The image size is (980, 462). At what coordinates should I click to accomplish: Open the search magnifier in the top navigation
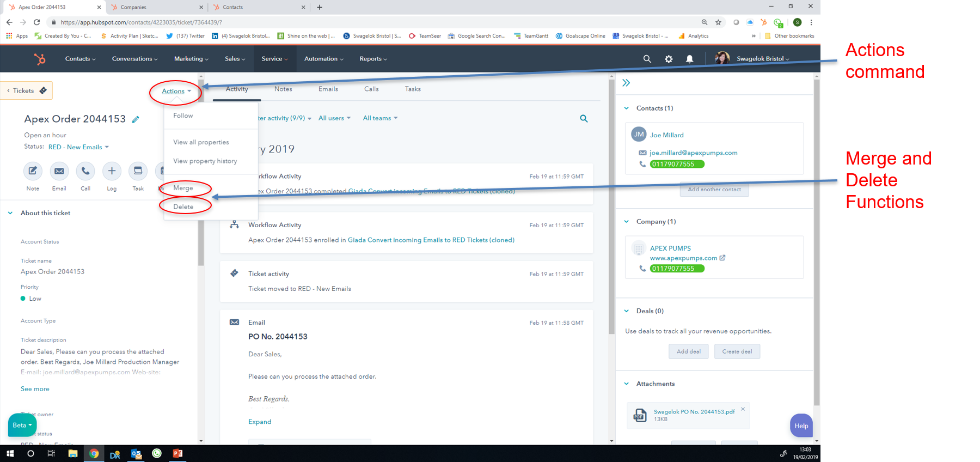pyautogui.click(x=647, y=59)
